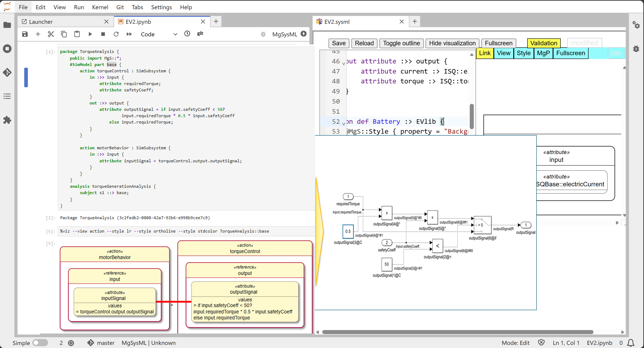Viewport: 644px width, 348px height.
Task: Toggle Validation in the SysML editor
Action: [x=544, y=43]
